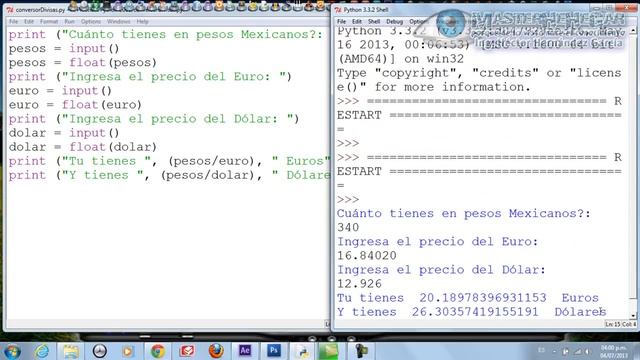Click Shell output 'Ingresa el precio del Euro:'

pyautogui.click(x=438, y=242)
